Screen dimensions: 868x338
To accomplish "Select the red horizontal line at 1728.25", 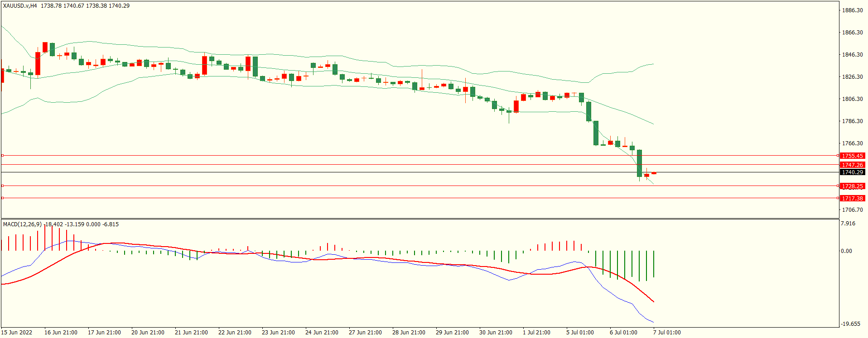I will point(420,186).
